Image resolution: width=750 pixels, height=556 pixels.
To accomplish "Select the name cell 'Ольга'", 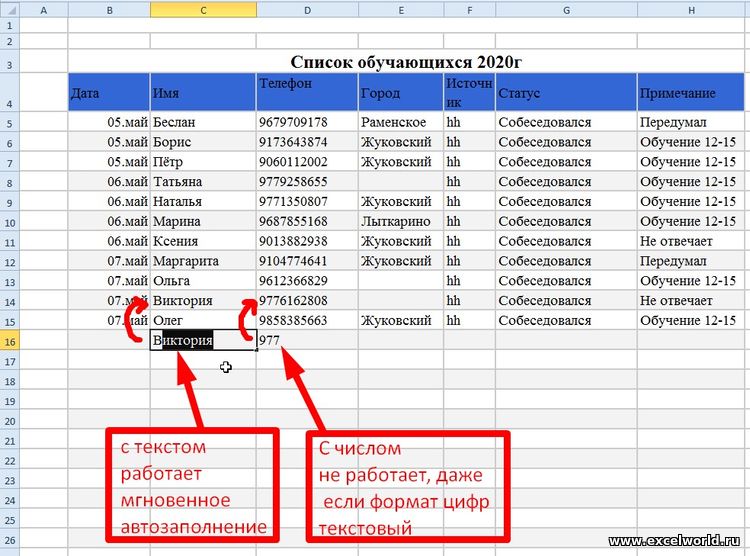I will 203,281.
